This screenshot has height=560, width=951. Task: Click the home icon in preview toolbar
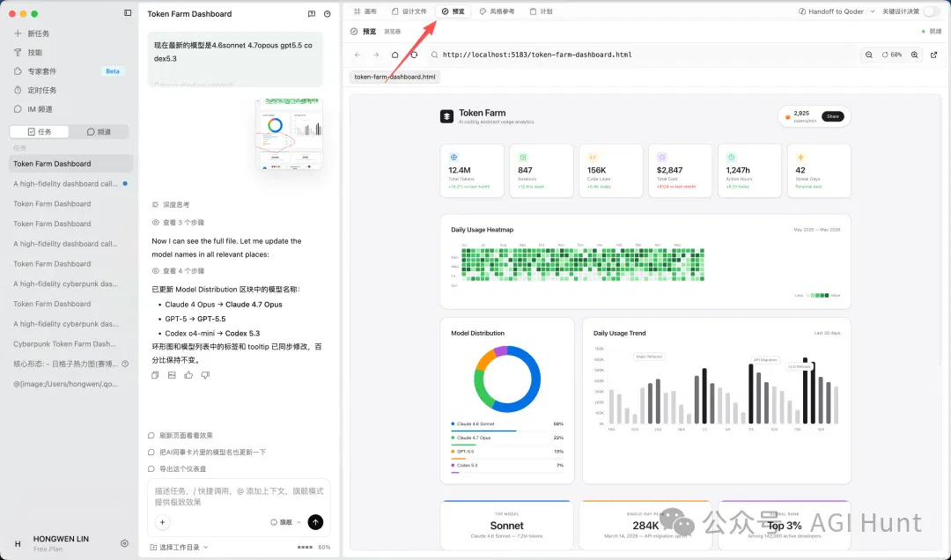coord(394,55)
